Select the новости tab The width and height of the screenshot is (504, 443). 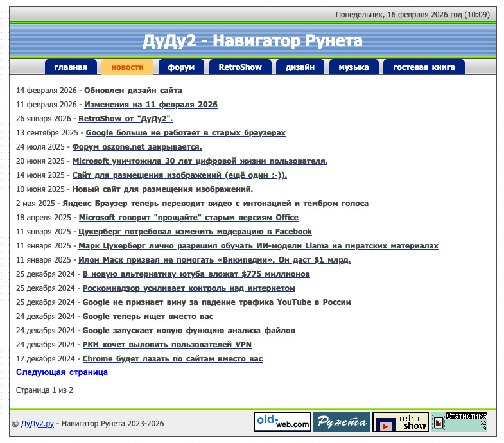[x=127, y=67]
